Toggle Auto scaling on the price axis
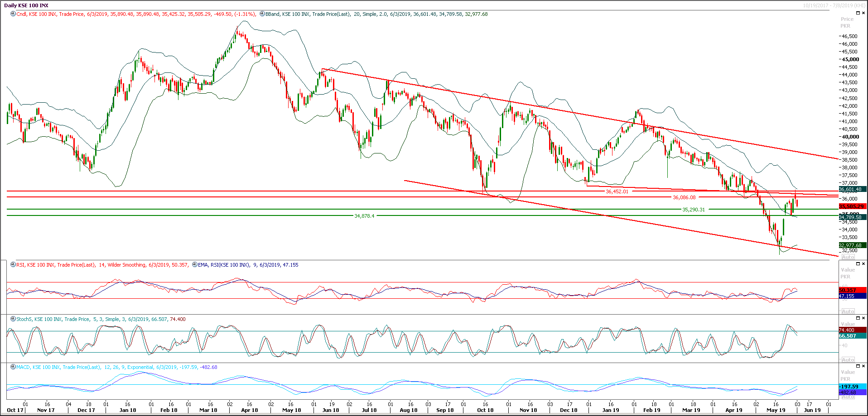The height and width of the screenshot is (416, 868). (x=848, y=257)
